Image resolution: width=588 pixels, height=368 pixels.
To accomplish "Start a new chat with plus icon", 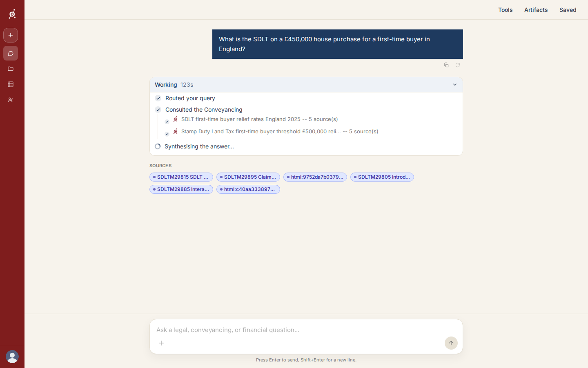I will [11, 35].
